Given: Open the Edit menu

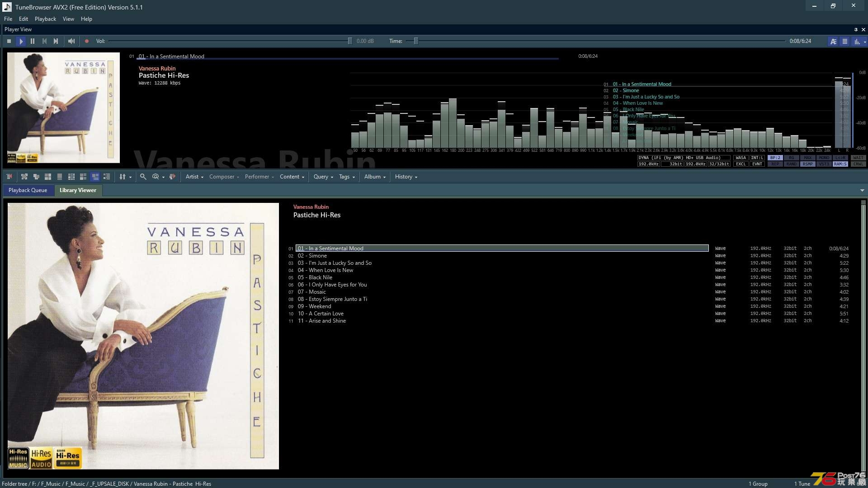Looking at the screenshot, I should pyautogui.click(x=24, y=19).
